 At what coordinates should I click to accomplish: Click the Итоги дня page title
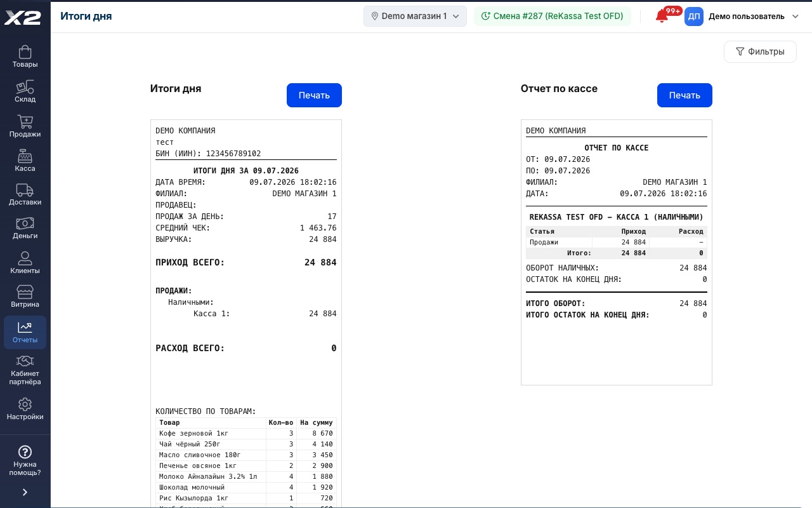point(86,17)
